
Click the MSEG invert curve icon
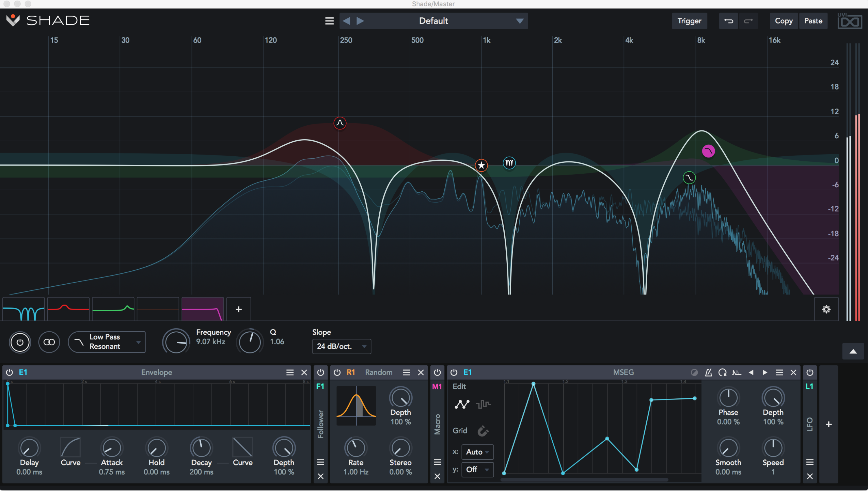[x=695, y=372]
